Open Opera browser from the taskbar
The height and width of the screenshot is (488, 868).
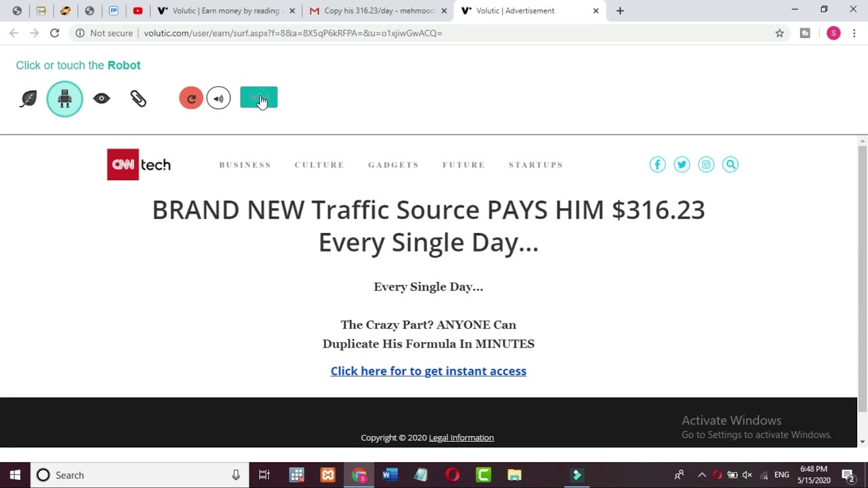452,475
